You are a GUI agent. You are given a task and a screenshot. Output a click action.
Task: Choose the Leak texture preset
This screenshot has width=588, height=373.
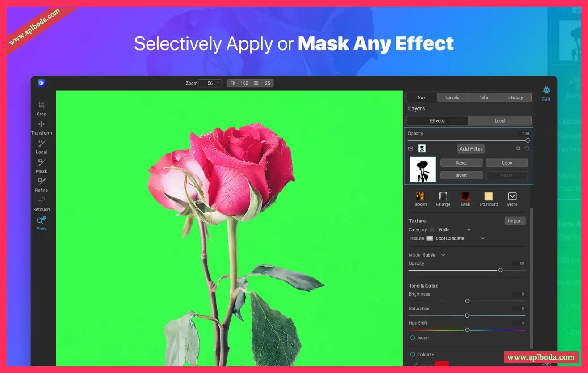[465, 199]
